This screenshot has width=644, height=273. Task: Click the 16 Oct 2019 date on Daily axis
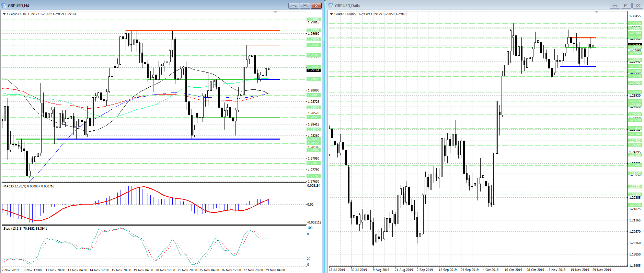click(x=513, y=270)
